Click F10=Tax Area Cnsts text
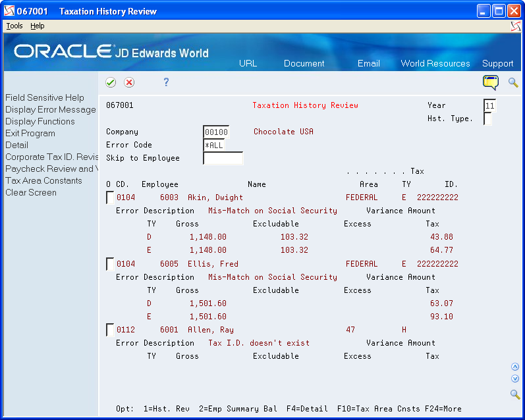The image size is (525, 420). tap(379, 409)
